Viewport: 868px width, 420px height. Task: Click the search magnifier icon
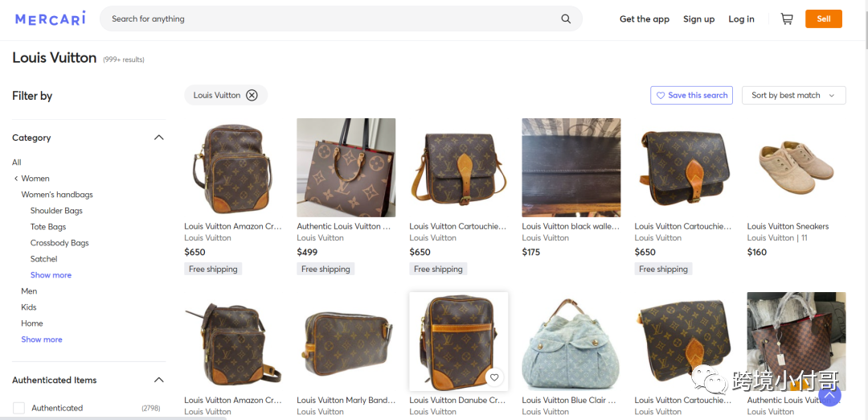(566, 19)
